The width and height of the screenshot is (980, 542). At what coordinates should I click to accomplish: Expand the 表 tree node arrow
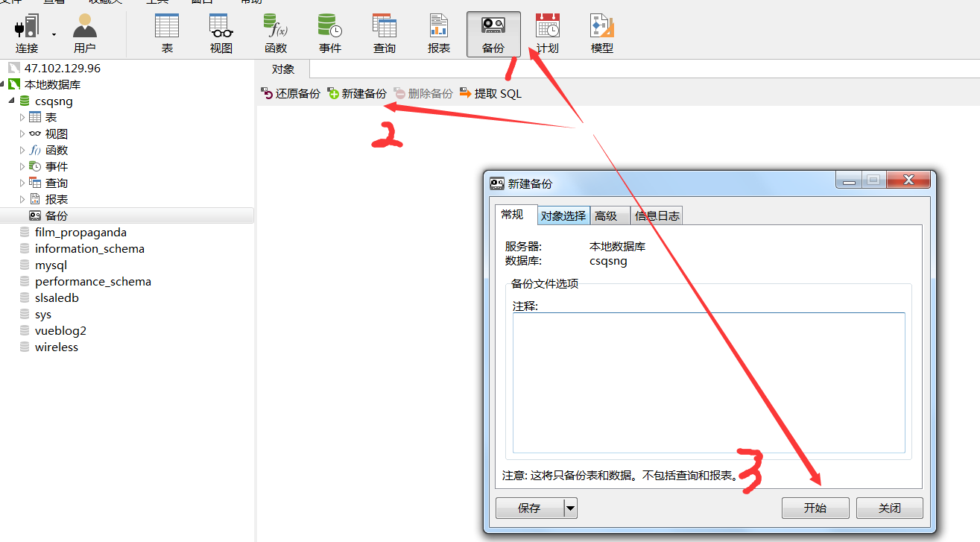pyautogui.click(x=22, y=117)
